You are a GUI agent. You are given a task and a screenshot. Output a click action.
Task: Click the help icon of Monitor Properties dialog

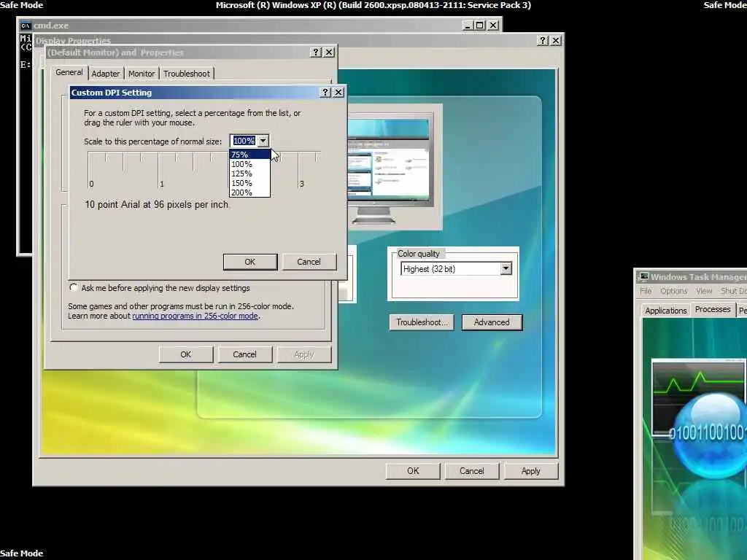316,52
